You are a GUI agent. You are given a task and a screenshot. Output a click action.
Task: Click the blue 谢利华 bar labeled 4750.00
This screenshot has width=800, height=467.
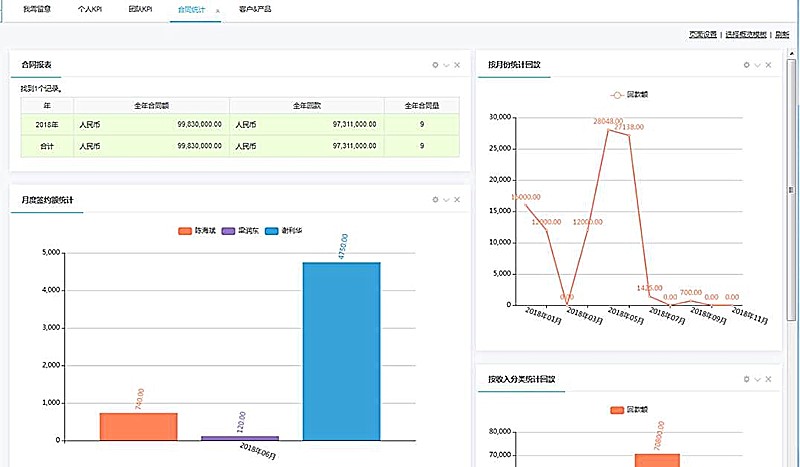341,350
